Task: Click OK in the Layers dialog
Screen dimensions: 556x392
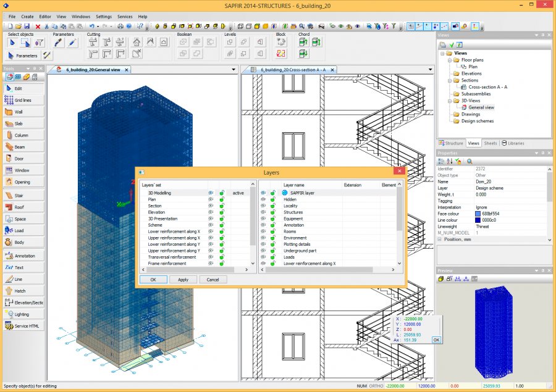Action: click(153, 280)
